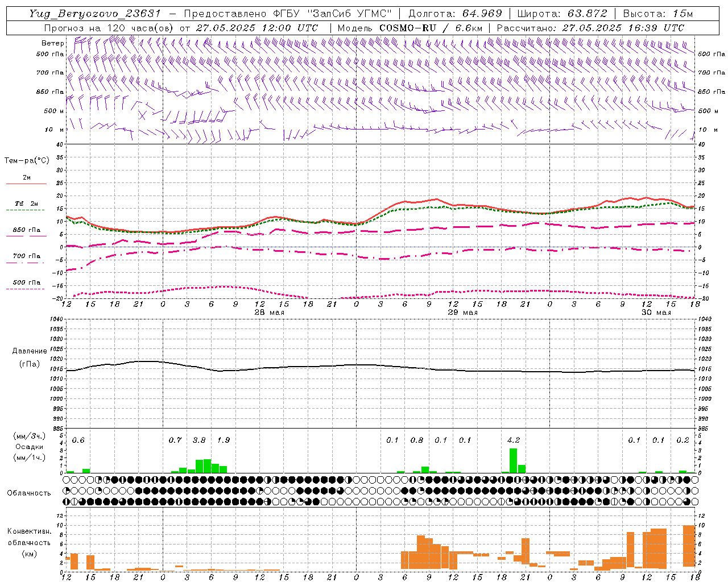Click the Широта: 63.872 value

click(x=562, y=14)
